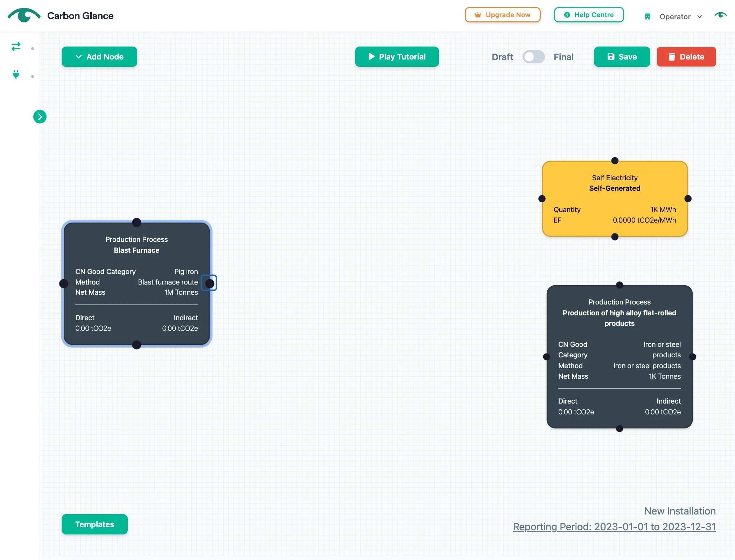The image size is (735, 560).
Task: Open the Reporting Period link
Action: click(x=614, y=527)
